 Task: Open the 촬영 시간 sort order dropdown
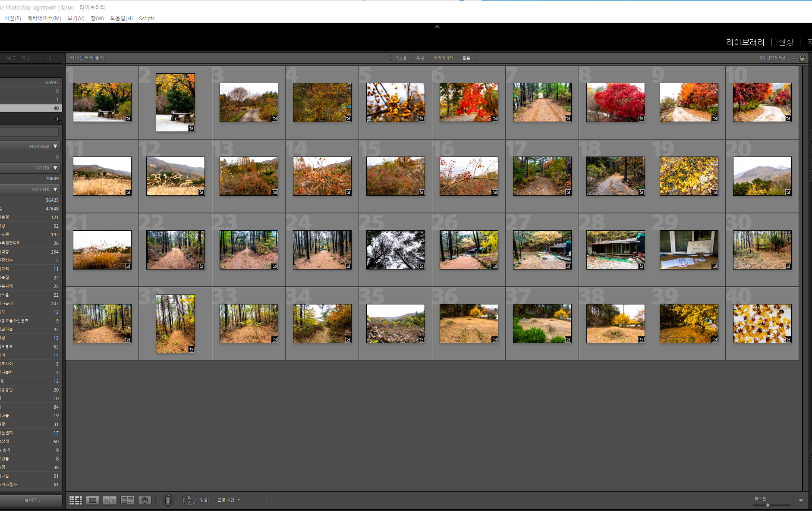pos(229,500)
